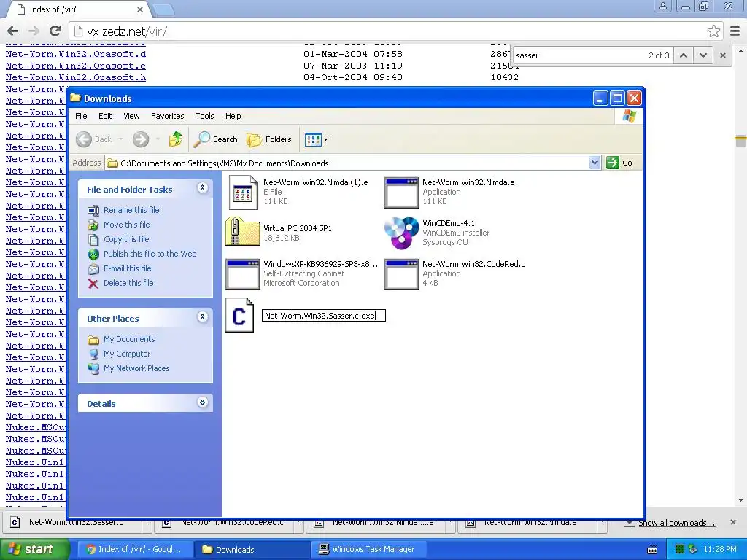
Task: Select the WindowsXP-KB936929-SP3 cabinet icon
Action: click(242, 274)
